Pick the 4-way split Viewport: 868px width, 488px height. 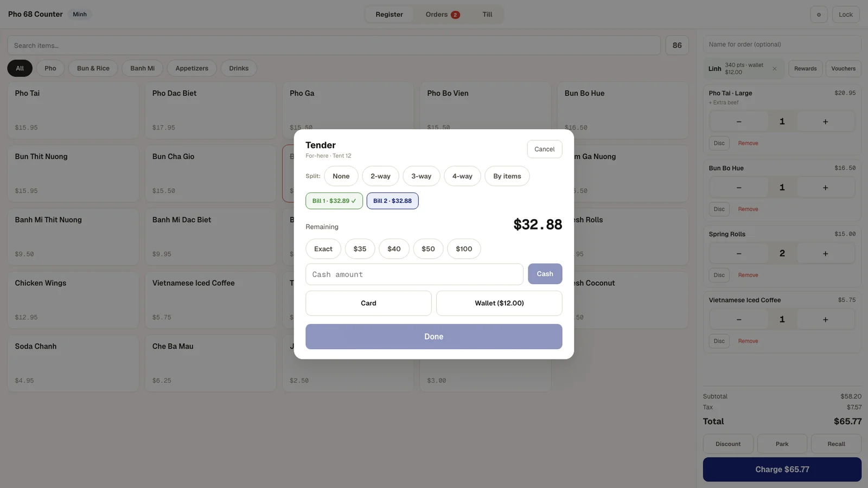tap(462, 176)
